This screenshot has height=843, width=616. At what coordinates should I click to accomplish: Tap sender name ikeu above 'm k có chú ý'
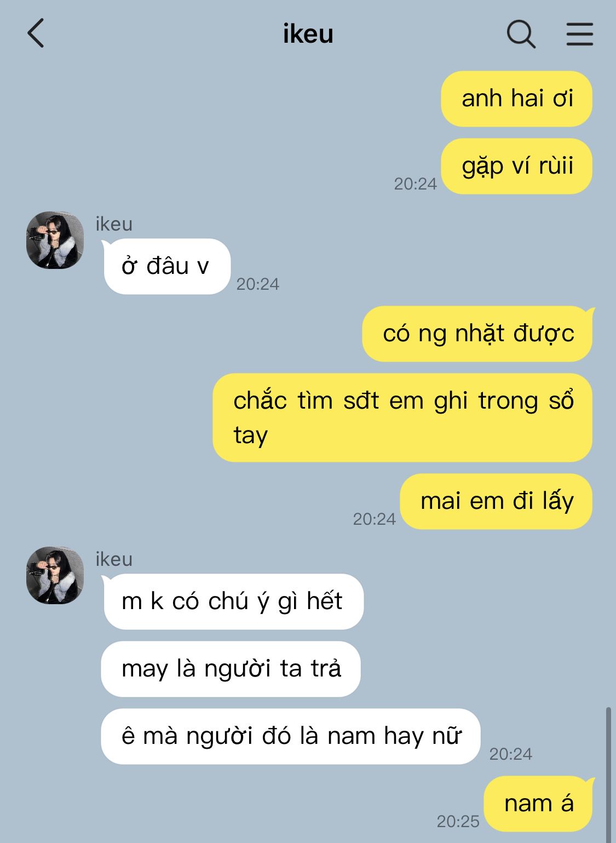[x=114, y=559]
